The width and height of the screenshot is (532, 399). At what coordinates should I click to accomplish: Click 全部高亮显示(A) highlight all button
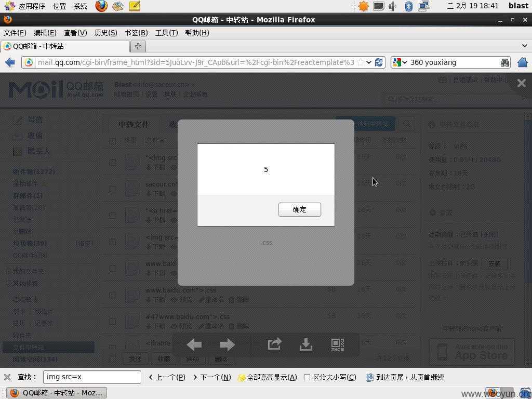(268, 377)
